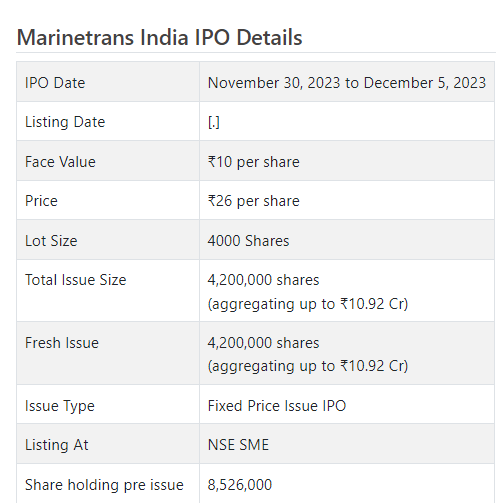Click the ₹10 per share value
This screenshot has height=503, width=496.
[x=253, y=162]
